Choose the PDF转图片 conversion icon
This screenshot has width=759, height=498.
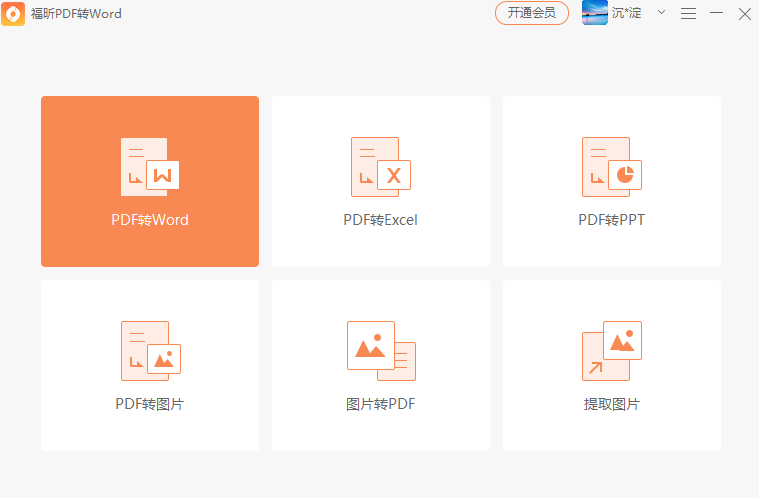149,350
